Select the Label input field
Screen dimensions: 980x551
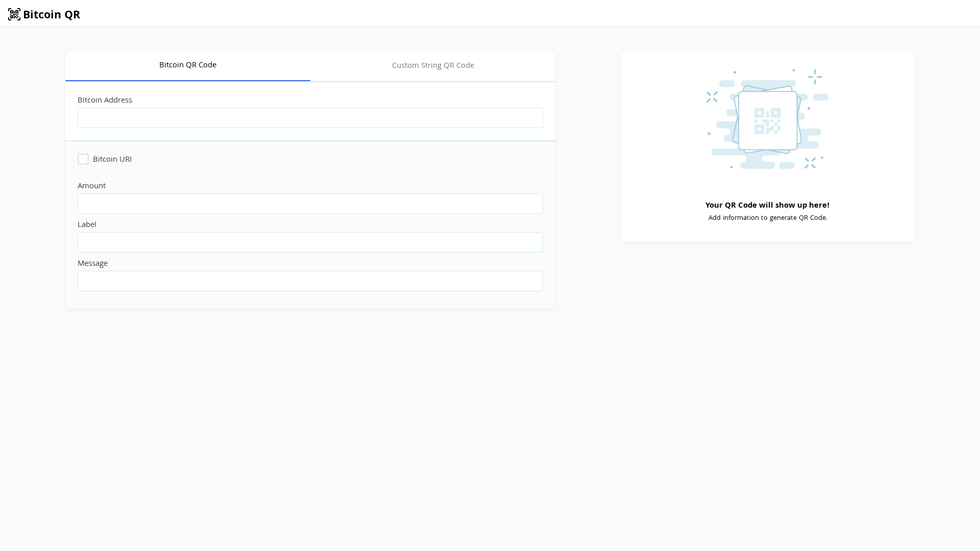[310, 242]
